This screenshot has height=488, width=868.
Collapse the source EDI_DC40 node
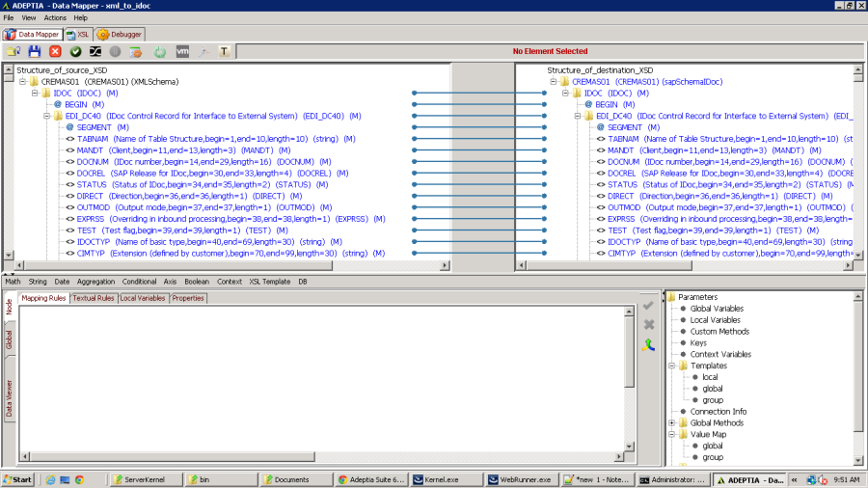[x=46, y=116]
